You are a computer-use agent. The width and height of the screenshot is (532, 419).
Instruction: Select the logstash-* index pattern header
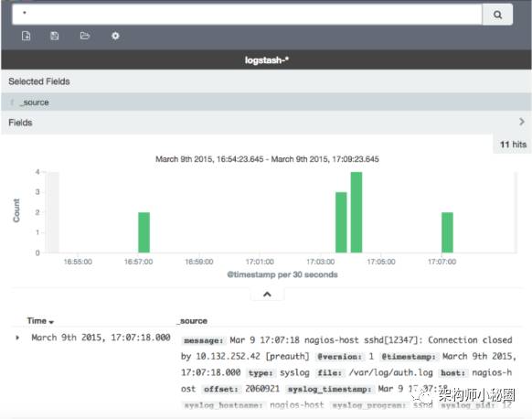267,60
